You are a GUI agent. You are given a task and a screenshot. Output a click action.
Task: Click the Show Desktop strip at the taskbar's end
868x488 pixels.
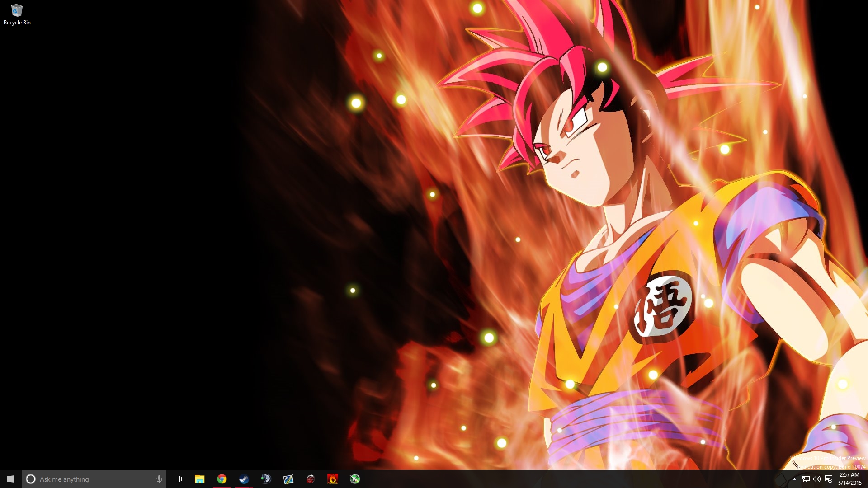click(867, 479)
